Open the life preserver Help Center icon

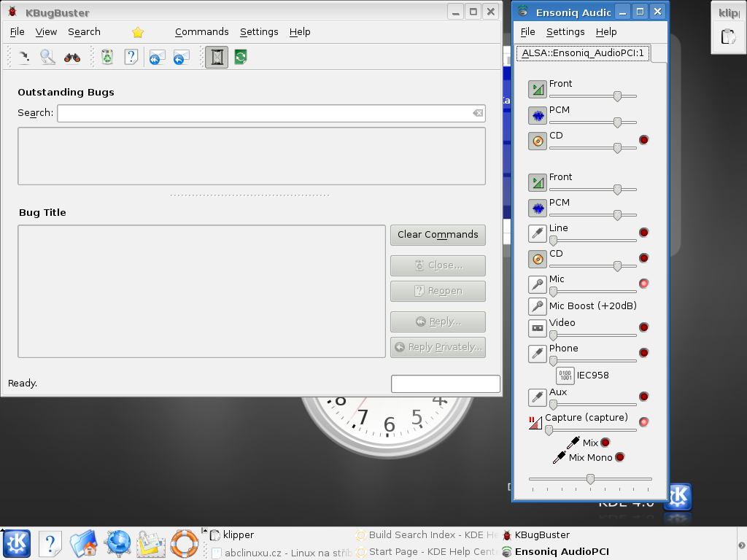point(185,544)
